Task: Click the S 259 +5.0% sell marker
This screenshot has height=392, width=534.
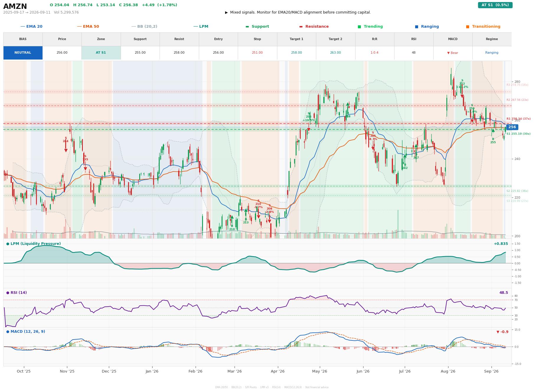Action: (472, 121)
